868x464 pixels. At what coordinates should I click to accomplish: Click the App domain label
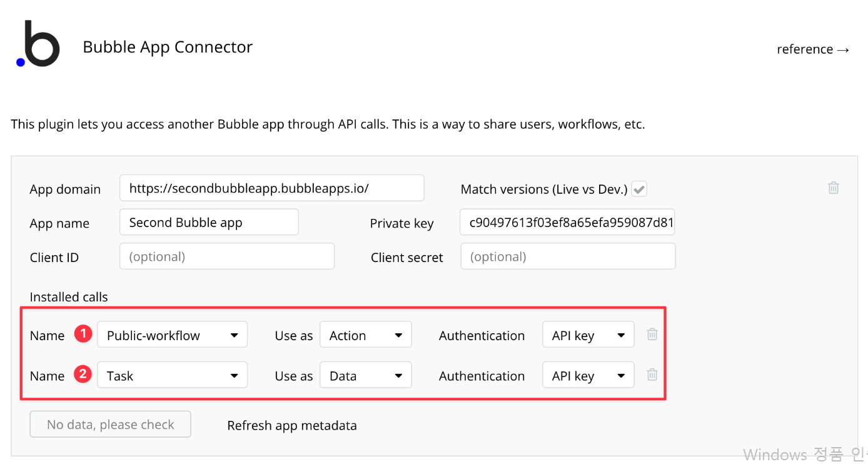coord(65,189)
